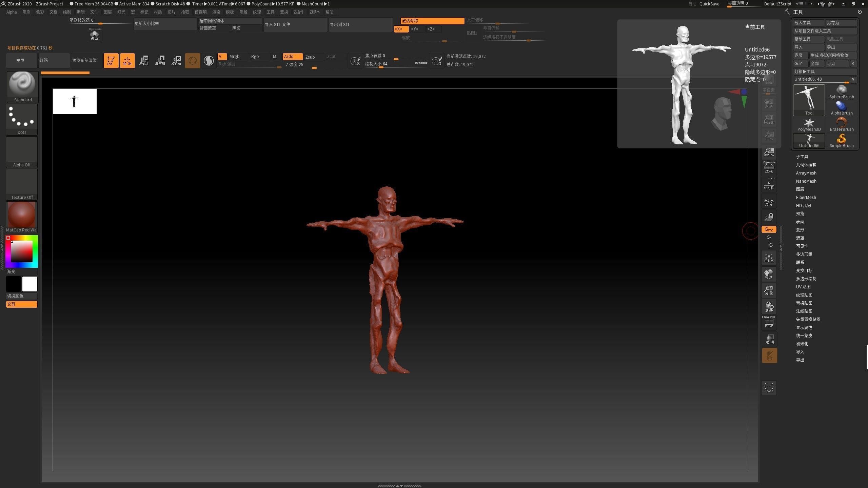Image resolution: width=868 pixels, height=488 pixels.
Task: Open the Render (渲染) menu
Action: [216, 12]
